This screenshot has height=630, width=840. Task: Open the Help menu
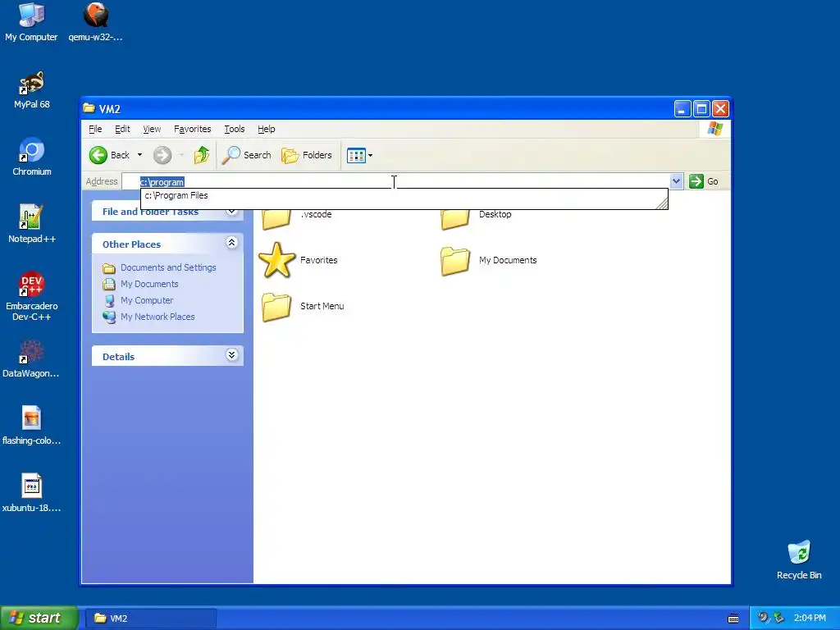pyautogui.click(x=267, y=129)
